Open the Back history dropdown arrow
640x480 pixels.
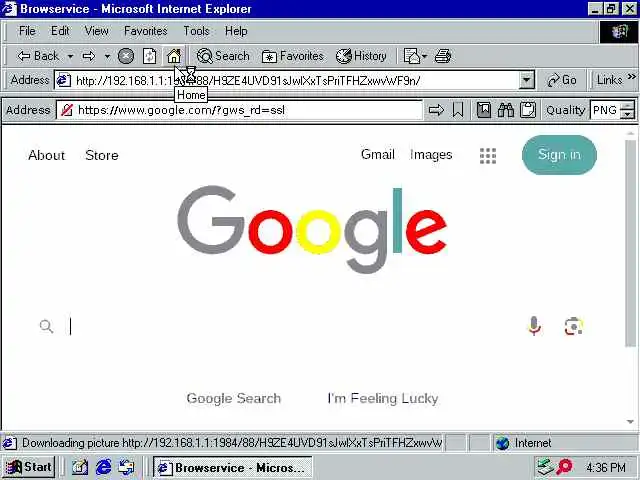[x=70, y=56]
